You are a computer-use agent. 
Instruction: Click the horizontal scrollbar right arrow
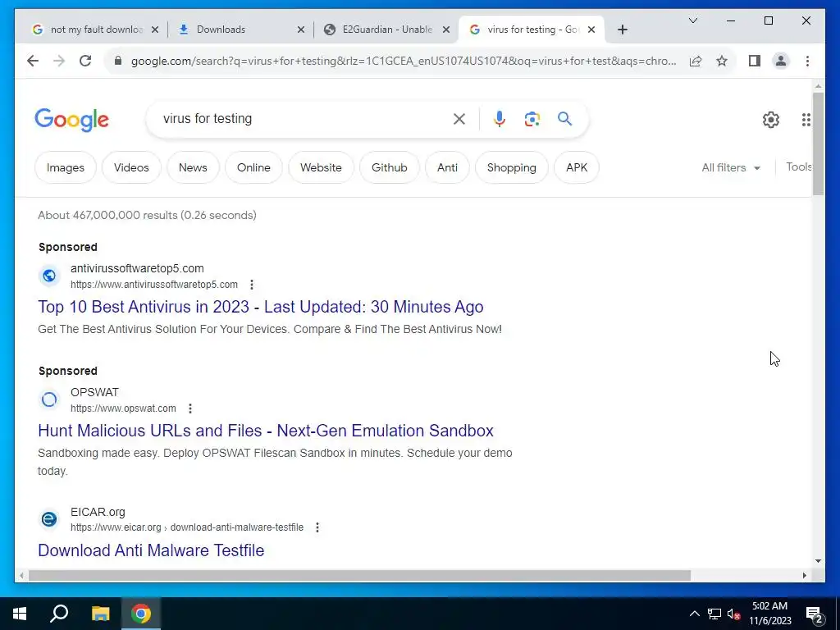(x=804, y=576)
